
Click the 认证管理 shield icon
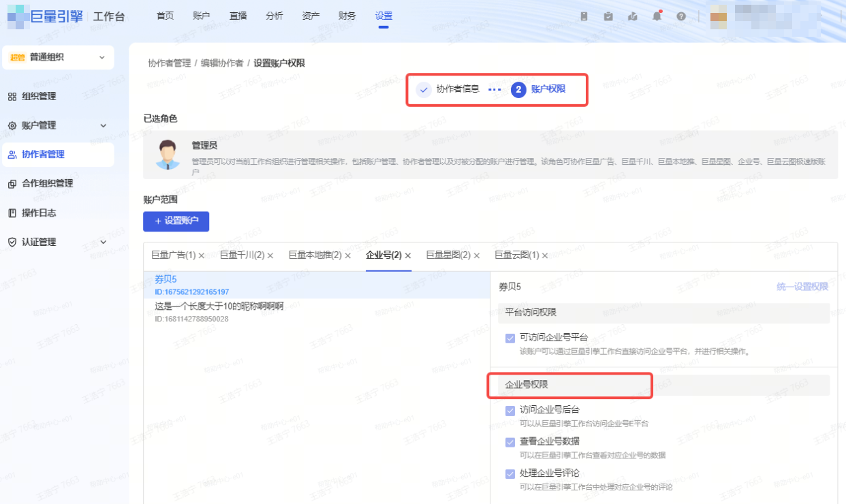tap(12, 242)
